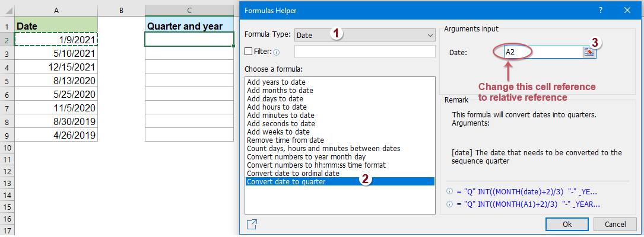The width and height of the screenshot is (644, 237).
Task: Choose 'Remove time from date' in list
Action: click(x=284, y=140)
